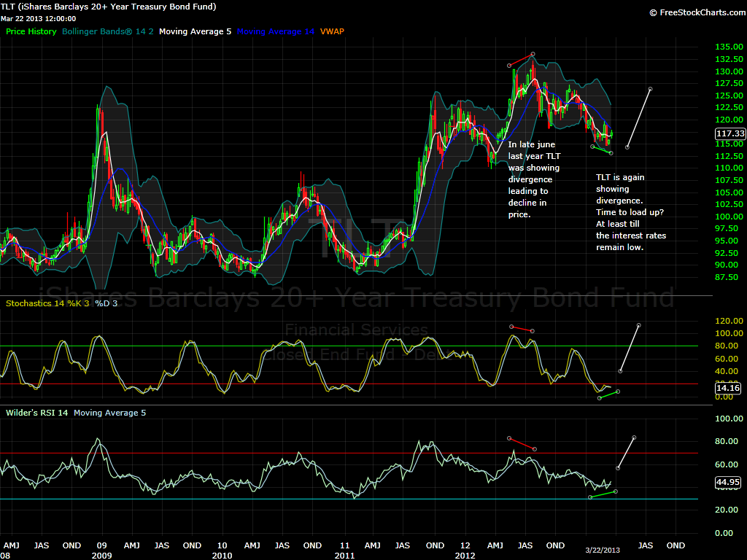Click the 3/22/2013 date on time axis
Image resolution: width=747 pixels, height=560 pixels.
click(603, 551)
